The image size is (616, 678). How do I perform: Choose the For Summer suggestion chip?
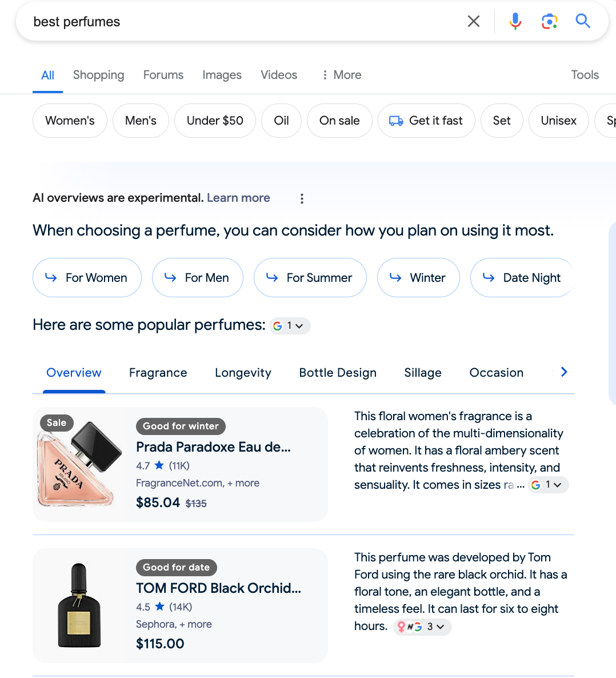coord(310,278)
